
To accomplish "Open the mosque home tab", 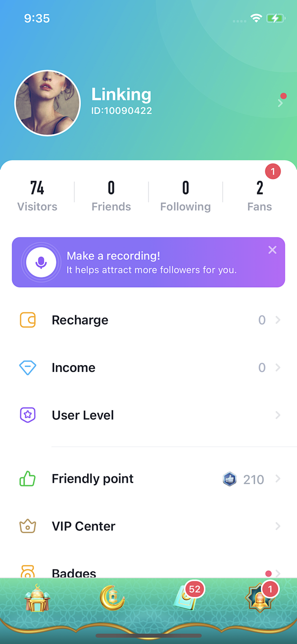I will click(x=37, y=599).
